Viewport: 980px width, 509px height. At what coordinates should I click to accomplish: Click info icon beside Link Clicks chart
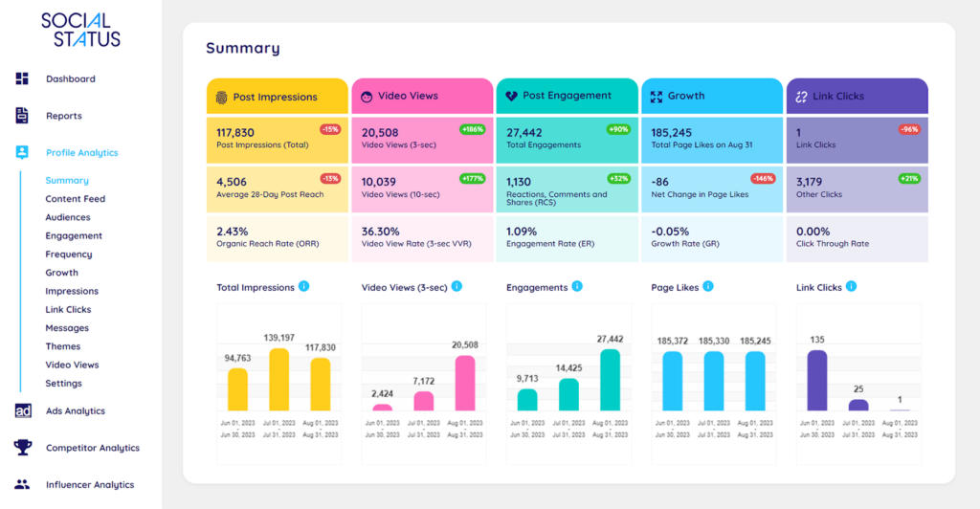[851, 286]
